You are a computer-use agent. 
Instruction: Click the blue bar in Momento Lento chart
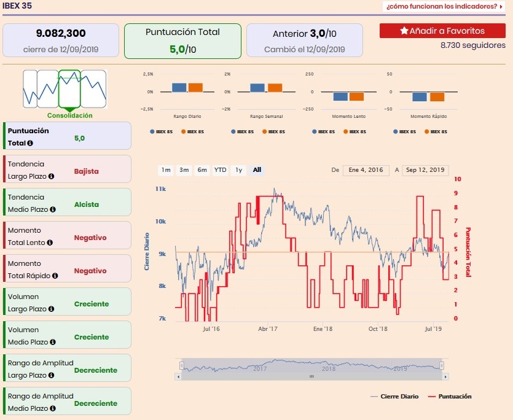pyautogui.click(x=340, y=96)
